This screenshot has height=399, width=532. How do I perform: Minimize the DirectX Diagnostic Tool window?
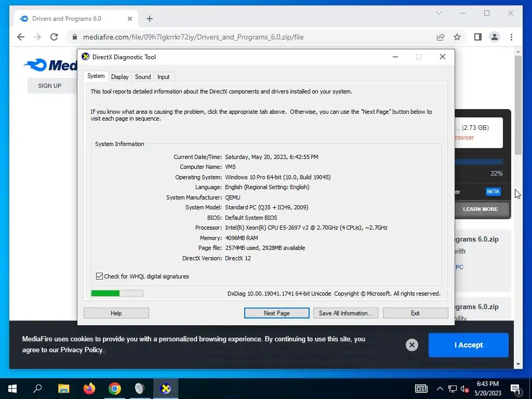pos(395,57)
